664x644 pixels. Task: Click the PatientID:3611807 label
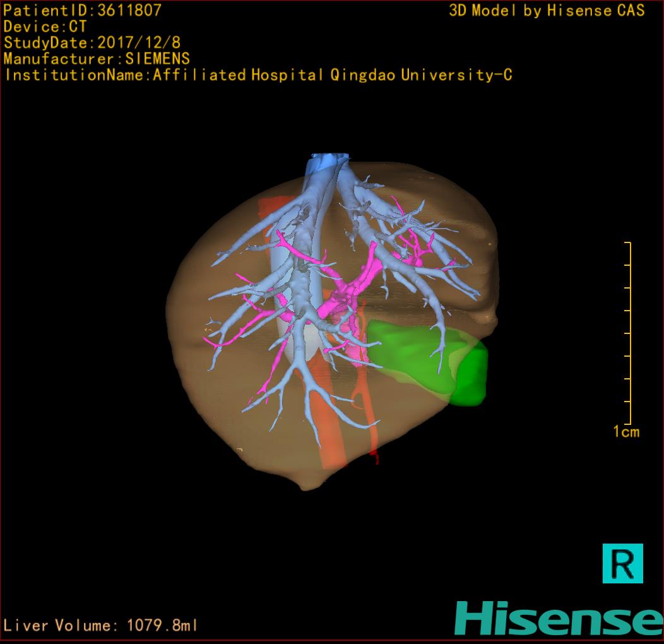(x=82, y=10)
